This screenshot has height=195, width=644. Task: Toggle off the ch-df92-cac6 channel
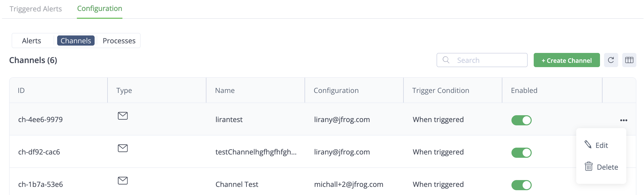[521, 153]
